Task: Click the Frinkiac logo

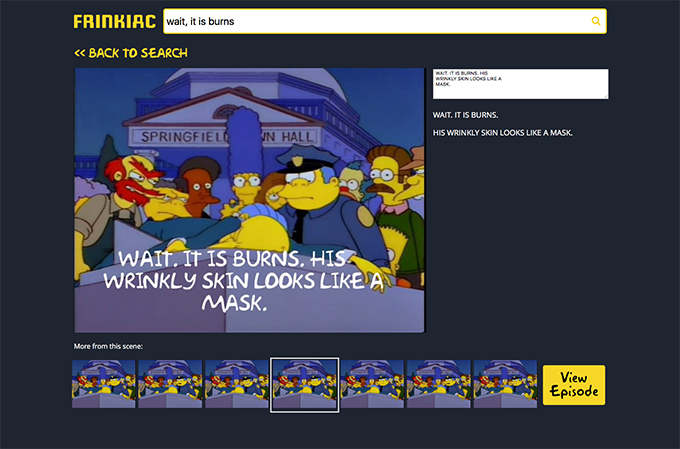Action: 114,21
